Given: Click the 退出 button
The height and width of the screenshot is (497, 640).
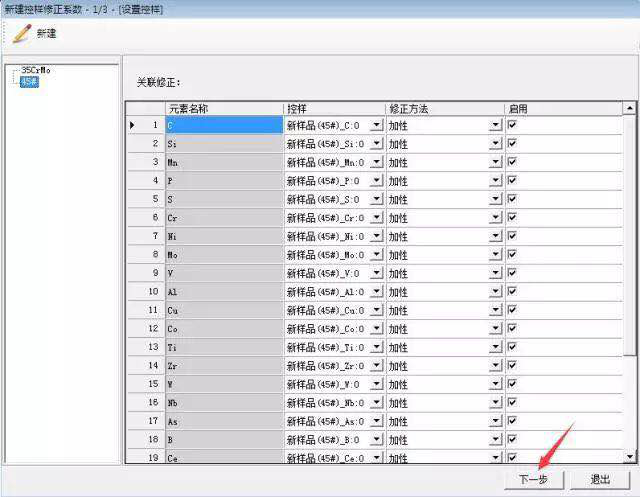Looking at the screenshot, I should pyautogui.click(x=600, y=479).
